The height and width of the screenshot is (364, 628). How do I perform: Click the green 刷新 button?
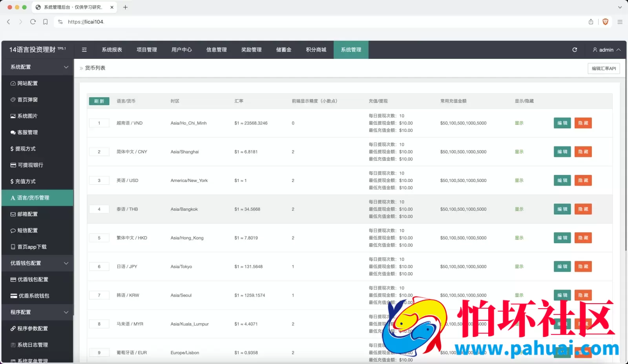click(99, 101)
